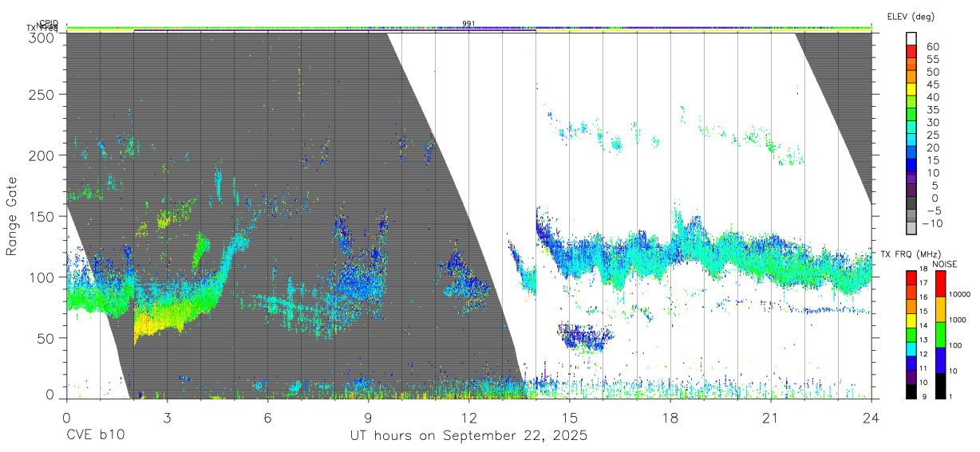Click the 14 label on TX FRQ scale
Screen dimensions: 980x452
(923, 326)
